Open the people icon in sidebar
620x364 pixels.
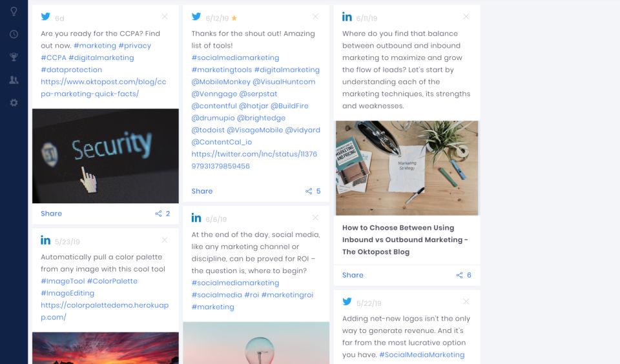tap(14, 80)
